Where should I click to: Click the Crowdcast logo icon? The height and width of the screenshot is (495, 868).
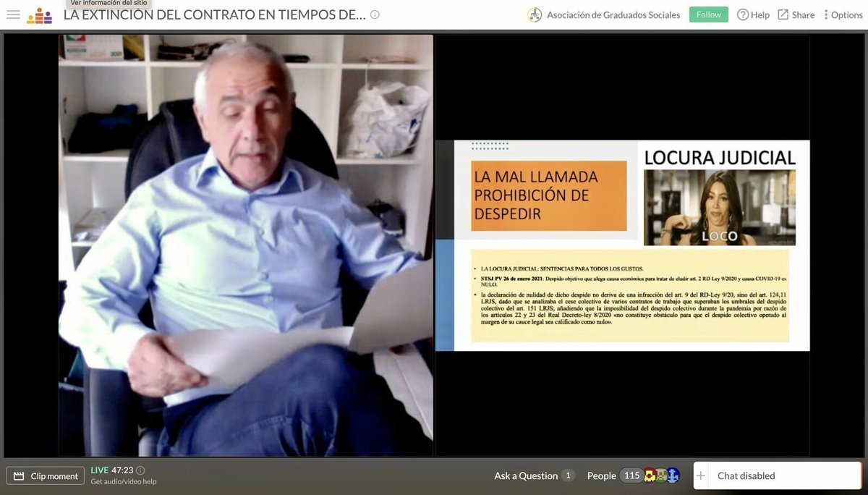pos(39,15)
